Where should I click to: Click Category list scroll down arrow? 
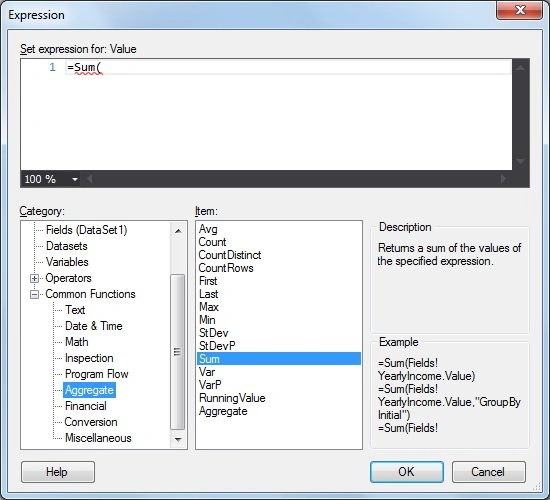coord(178,440)
